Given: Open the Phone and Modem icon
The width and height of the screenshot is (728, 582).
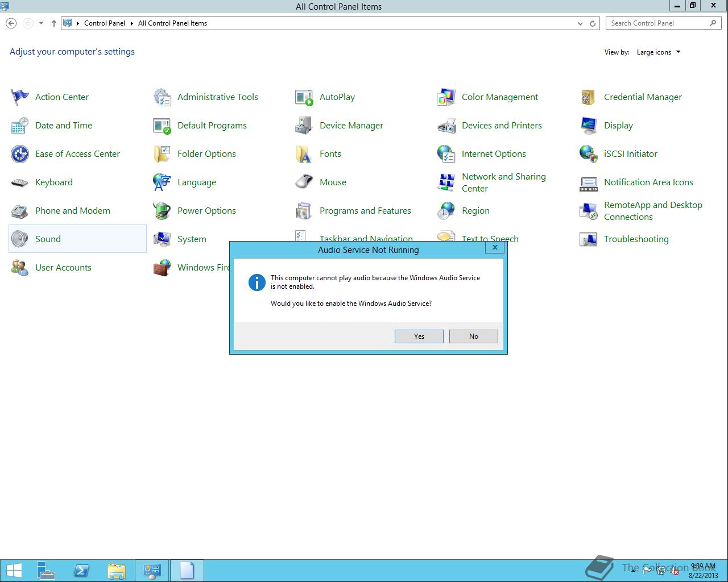Looking at the screenshot, I should 20,211.
